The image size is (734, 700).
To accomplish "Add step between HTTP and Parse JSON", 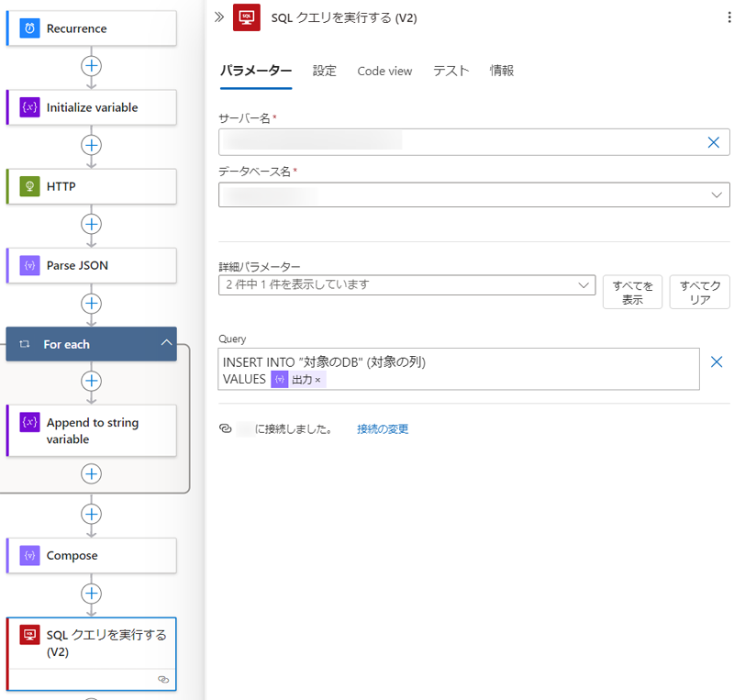I will tap(91, 224).
